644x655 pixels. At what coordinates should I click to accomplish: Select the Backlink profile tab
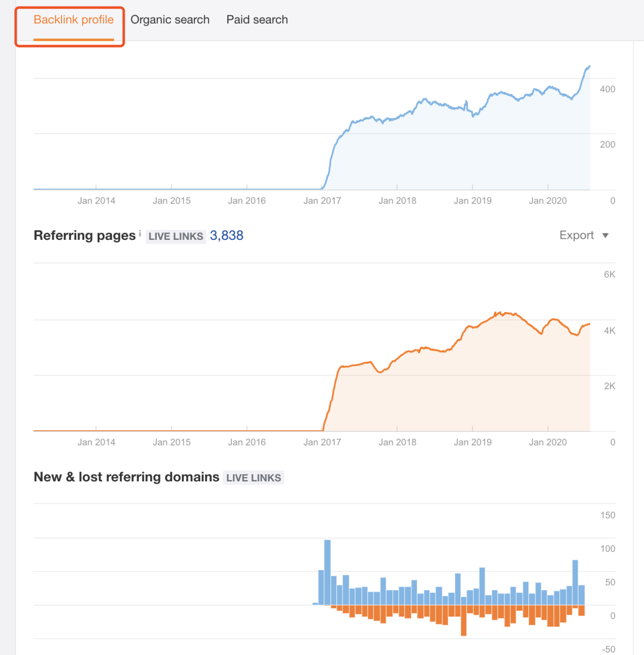point(73,20)
